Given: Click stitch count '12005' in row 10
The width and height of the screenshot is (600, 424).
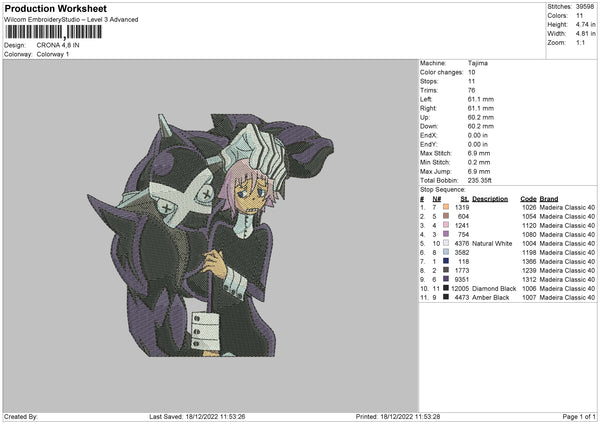Looking at the screenshot, I should click(460, 289).
